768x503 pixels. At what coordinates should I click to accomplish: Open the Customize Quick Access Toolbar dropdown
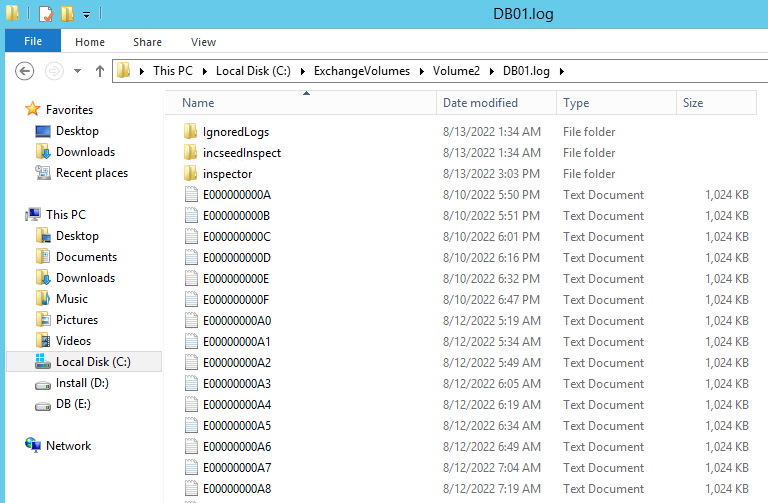tap(86, 15)
